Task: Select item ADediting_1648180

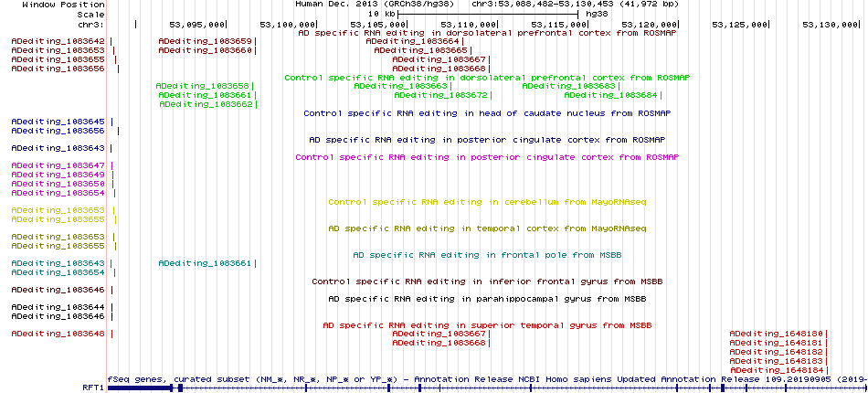Action: point(777,334)
